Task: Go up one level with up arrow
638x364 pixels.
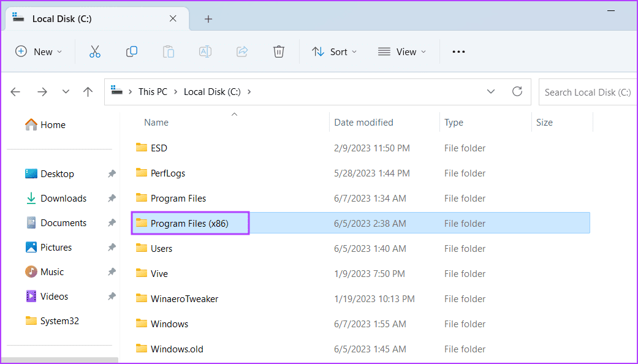Action: pos(88,92)
